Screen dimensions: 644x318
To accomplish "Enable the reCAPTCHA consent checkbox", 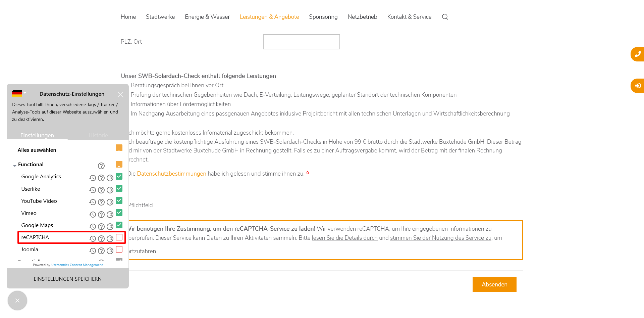I will point(119,237).
